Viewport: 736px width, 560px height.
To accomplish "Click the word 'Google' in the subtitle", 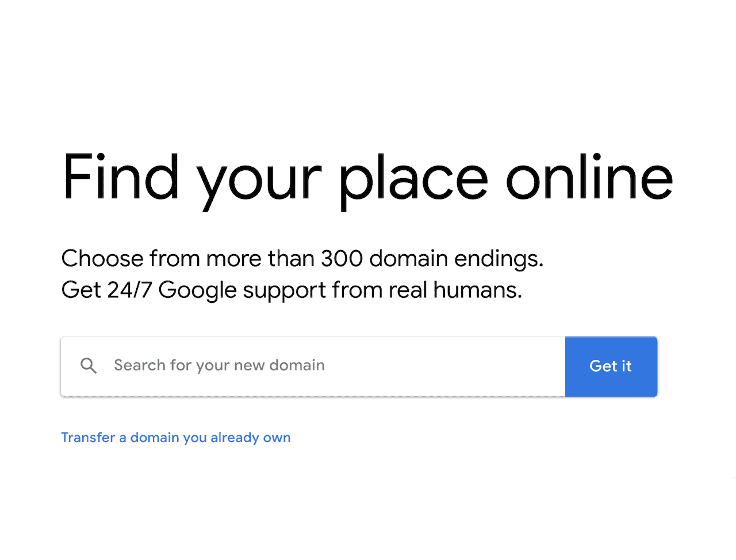I will tap(197, 291).
